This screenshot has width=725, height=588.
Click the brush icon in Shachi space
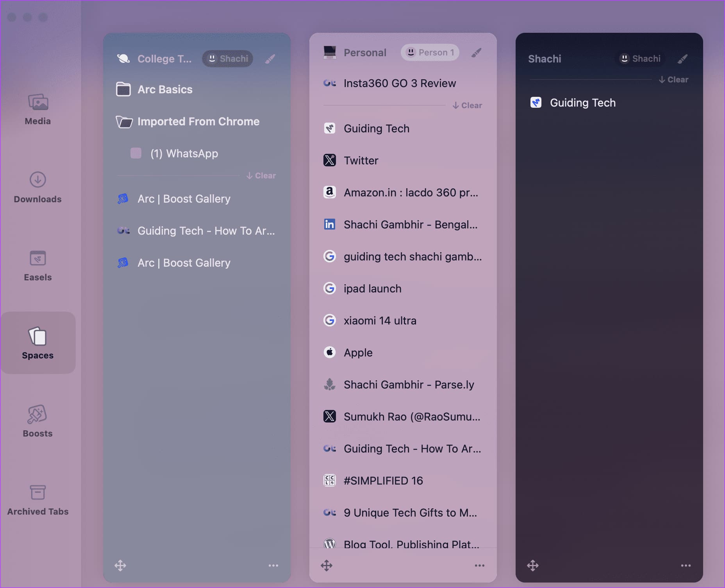pyautogui.click(x=682, y=59)
